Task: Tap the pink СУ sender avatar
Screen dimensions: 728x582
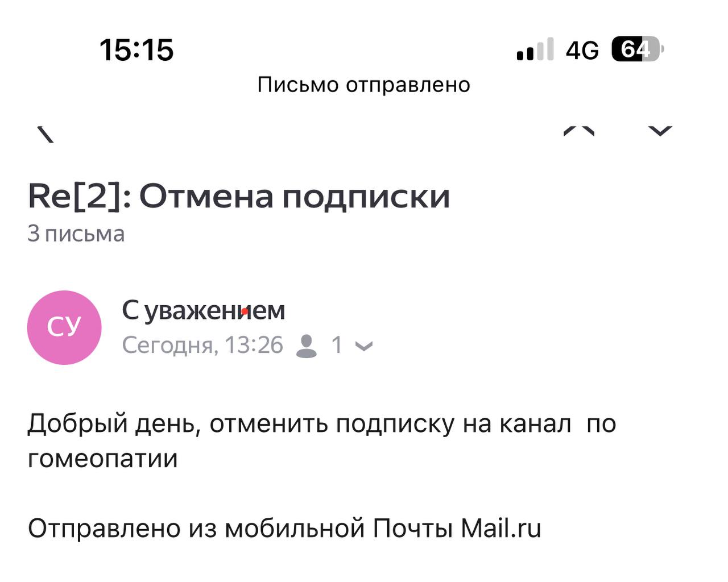Action: (x=64, y=327)
